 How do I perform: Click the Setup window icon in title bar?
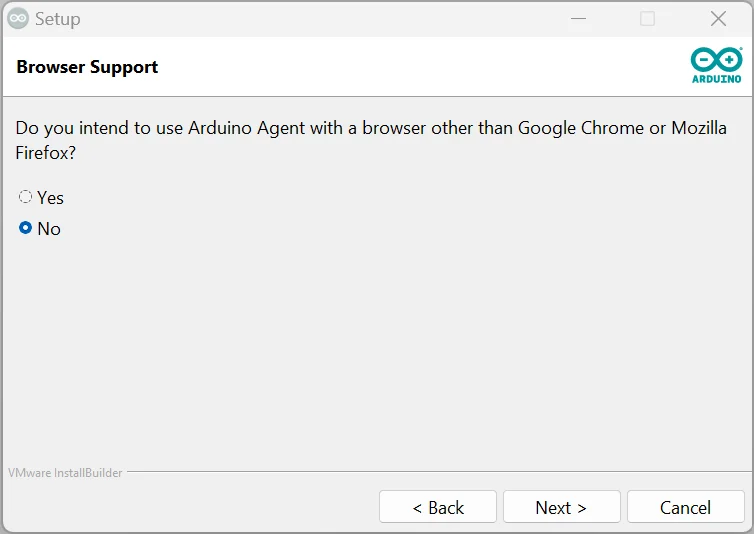(18, 19)
